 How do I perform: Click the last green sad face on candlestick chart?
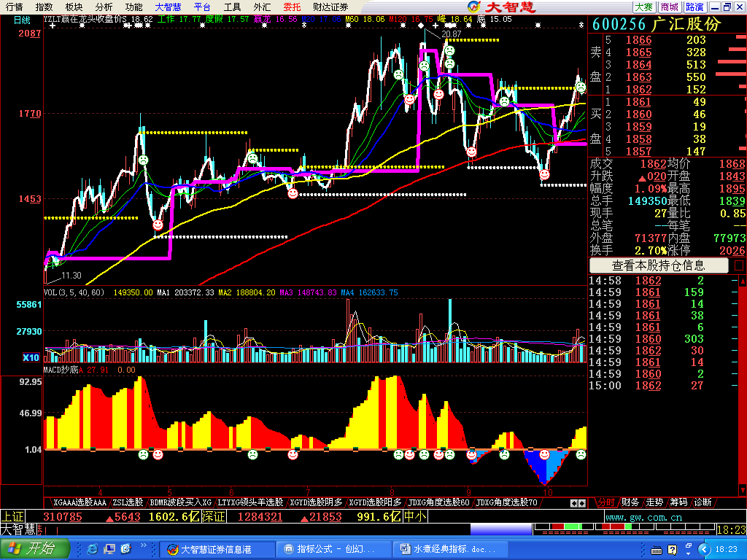tap(581, 87)
